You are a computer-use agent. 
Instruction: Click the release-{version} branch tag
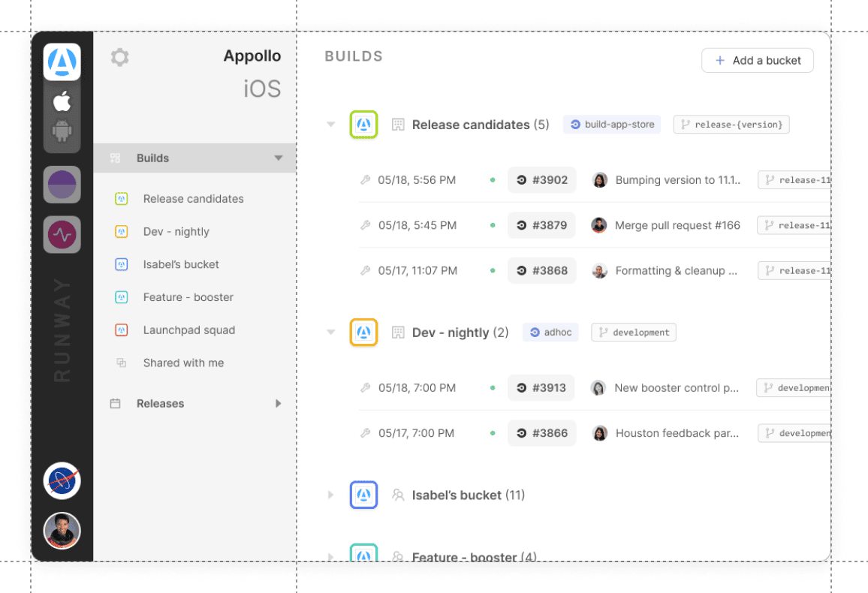point(731,125)
